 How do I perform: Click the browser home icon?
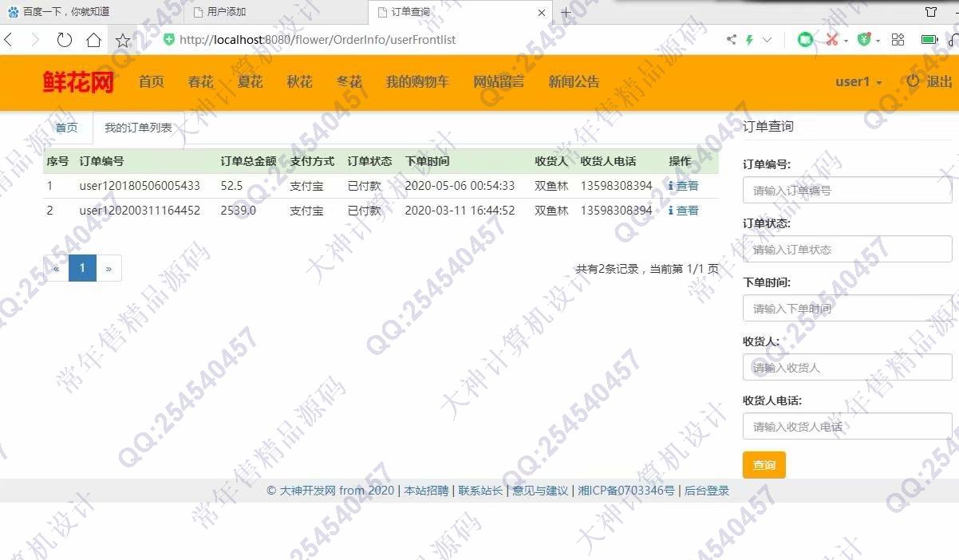[x=93, y=40]
